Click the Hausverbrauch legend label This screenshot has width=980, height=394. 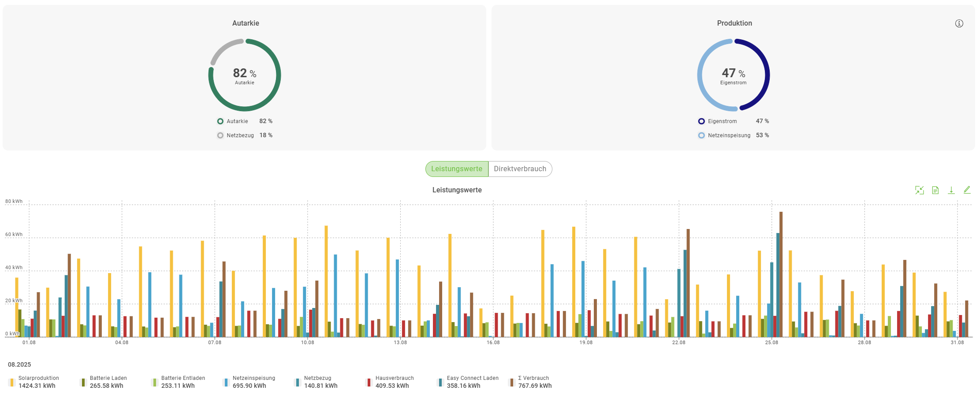395,378
